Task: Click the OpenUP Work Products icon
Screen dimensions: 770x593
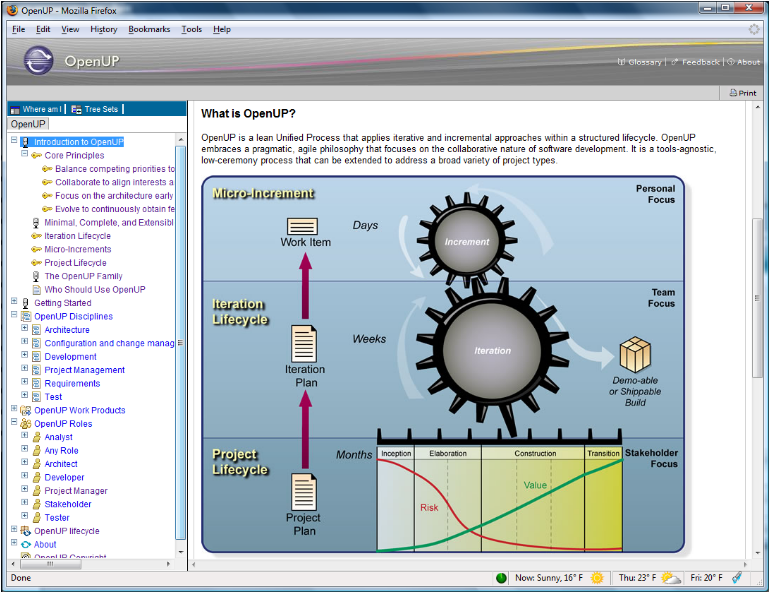Action: point(26,410)
